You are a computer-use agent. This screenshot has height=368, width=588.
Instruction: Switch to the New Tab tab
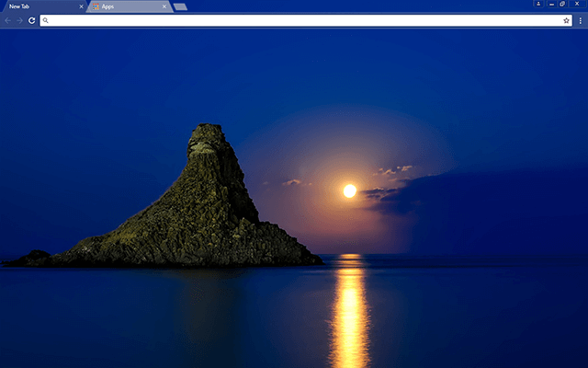coord(44,6)
